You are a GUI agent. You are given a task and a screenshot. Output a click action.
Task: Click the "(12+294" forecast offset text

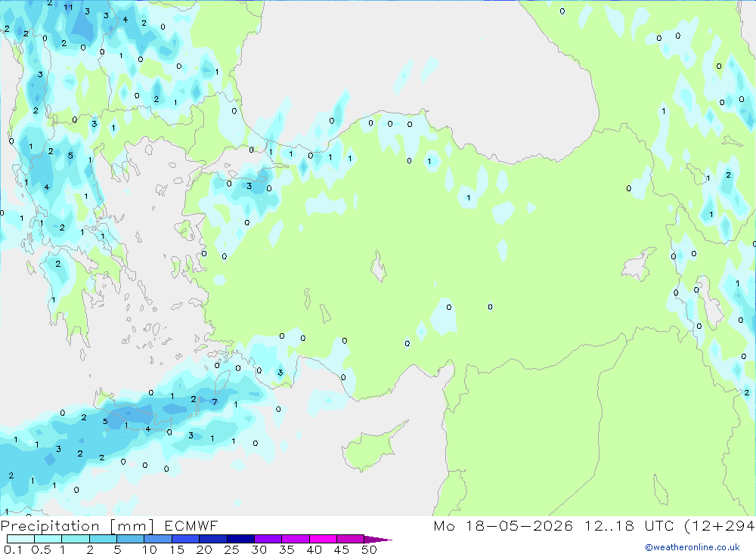pyautogui.click(x=720, y=525)
